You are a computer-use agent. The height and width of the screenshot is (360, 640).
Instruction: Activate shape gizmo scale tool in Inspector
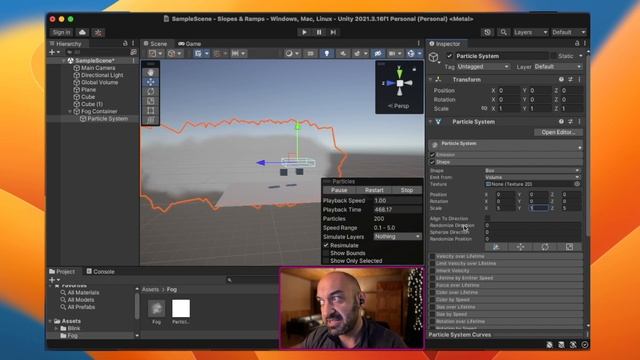(569, 247)
